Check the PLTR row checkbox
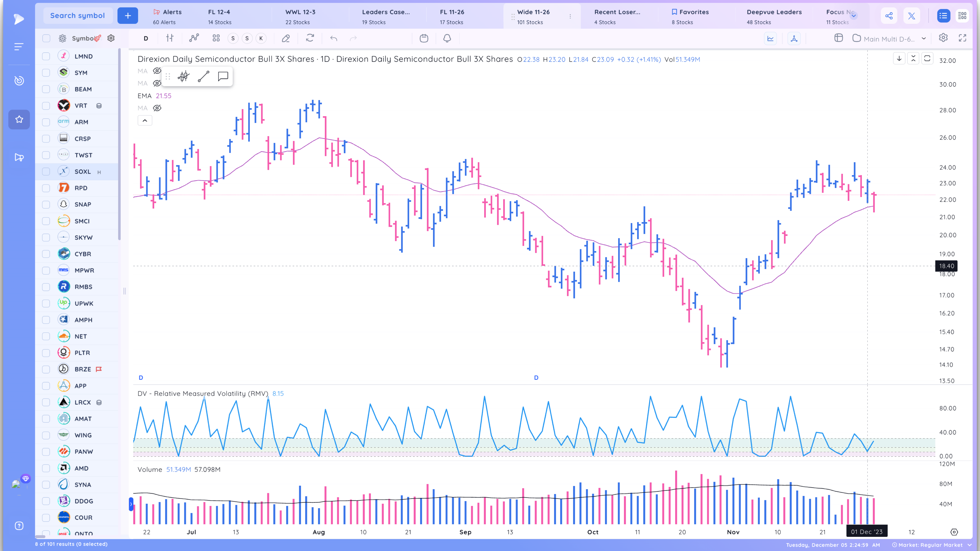Image resolution: width=980 pixels, height=551 pixels. 46,353
